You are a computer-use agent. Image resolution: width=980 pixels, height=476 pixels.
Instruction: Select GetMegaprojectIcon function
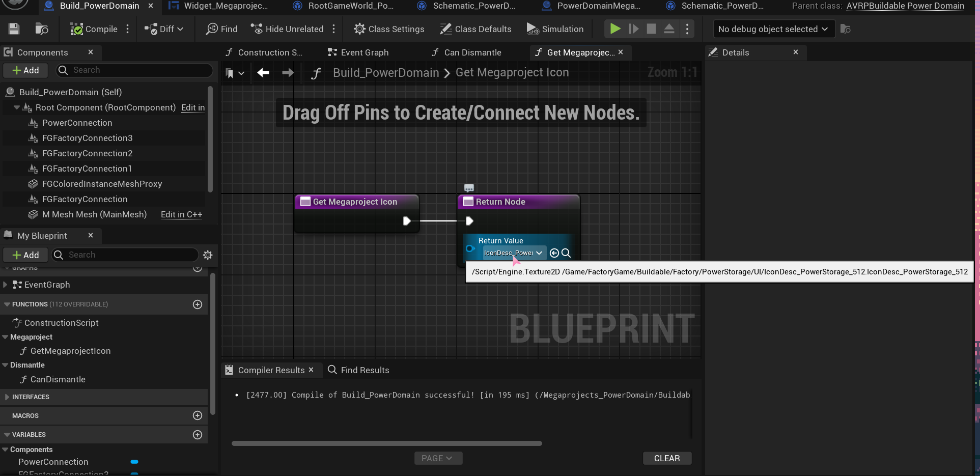tap(70, 351)
